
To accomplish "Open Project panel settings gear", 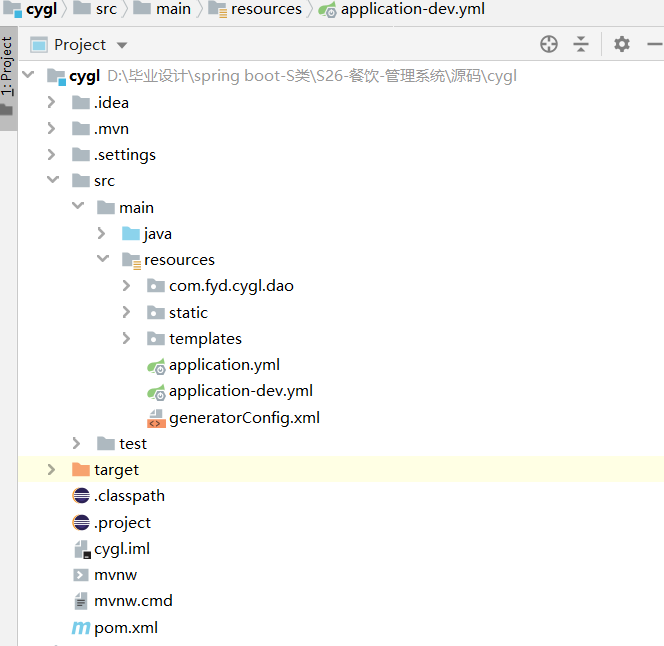I will 622,44.
